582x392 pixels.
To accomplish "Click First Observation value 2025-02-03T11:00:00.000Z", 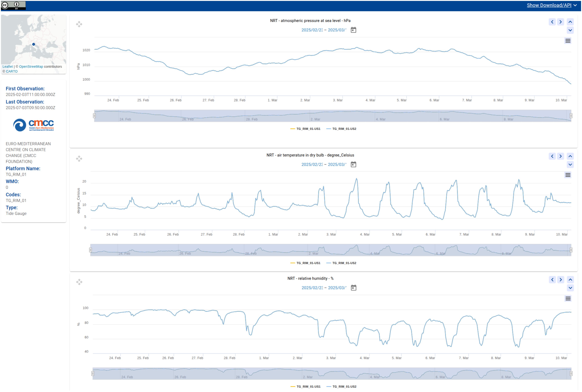I will click(x=31, y=94).
